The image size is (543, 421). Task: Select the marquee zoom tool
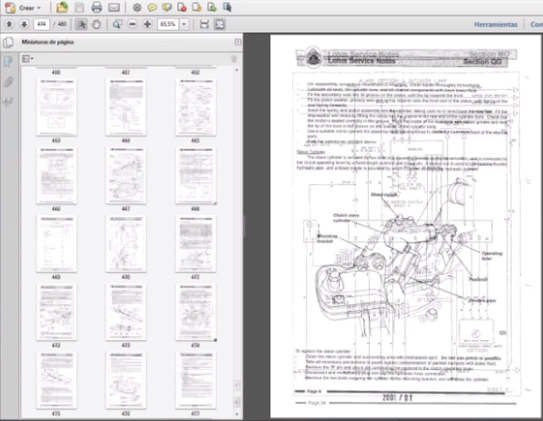(117, 24)
